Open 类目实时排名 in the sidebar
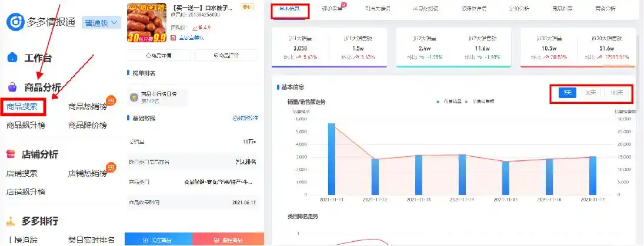Screen dimensions: 644x246 91,240
